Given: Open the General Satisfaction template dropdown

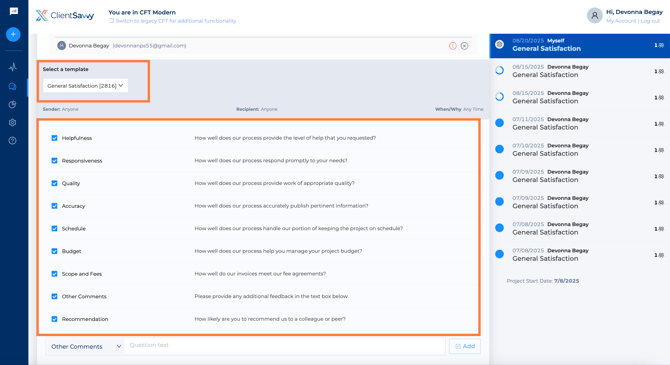Looking at the screenshot, I should click(85, 85).
